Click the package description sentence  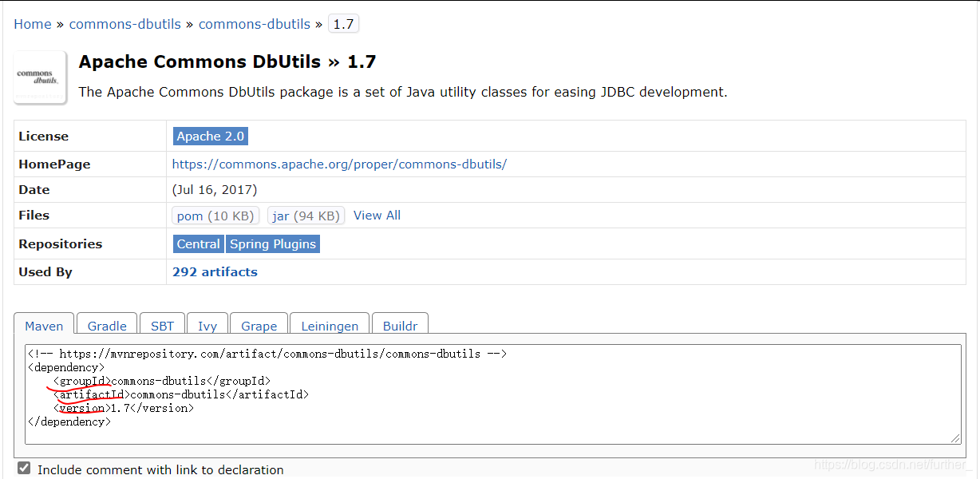(403, 92)
